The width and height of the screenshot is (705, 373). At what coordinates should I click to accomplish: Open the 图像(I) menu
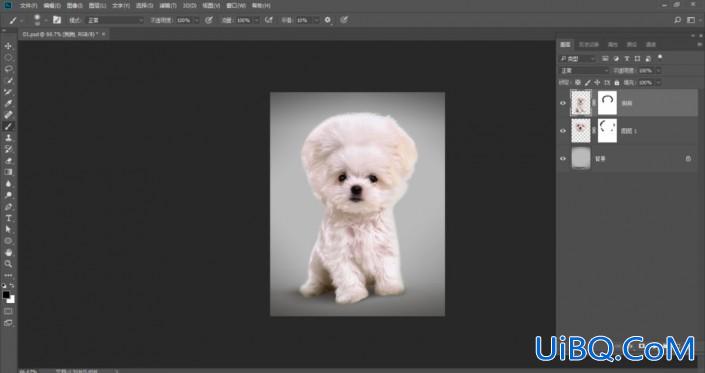(x=75, y=5)
